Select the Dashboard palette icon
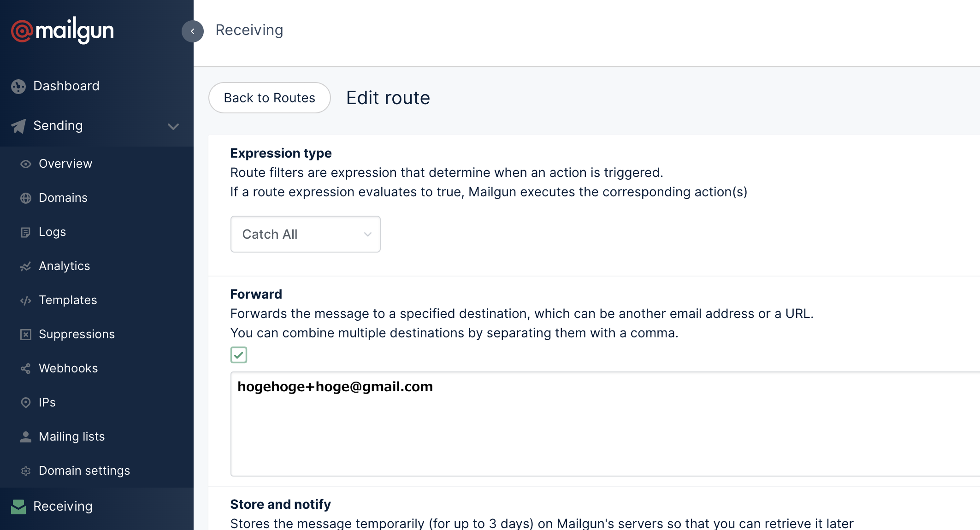The width and height of the screenshot is (980, 530). point(18,86)
